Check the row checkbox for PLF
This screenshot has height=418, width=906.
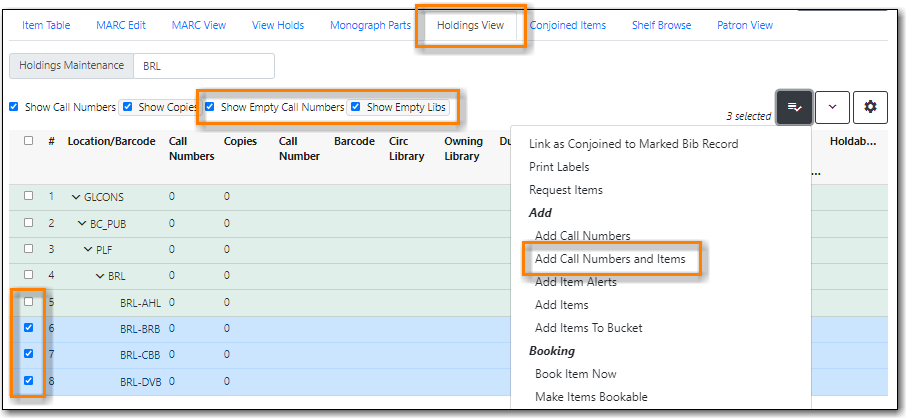point(28,249)
